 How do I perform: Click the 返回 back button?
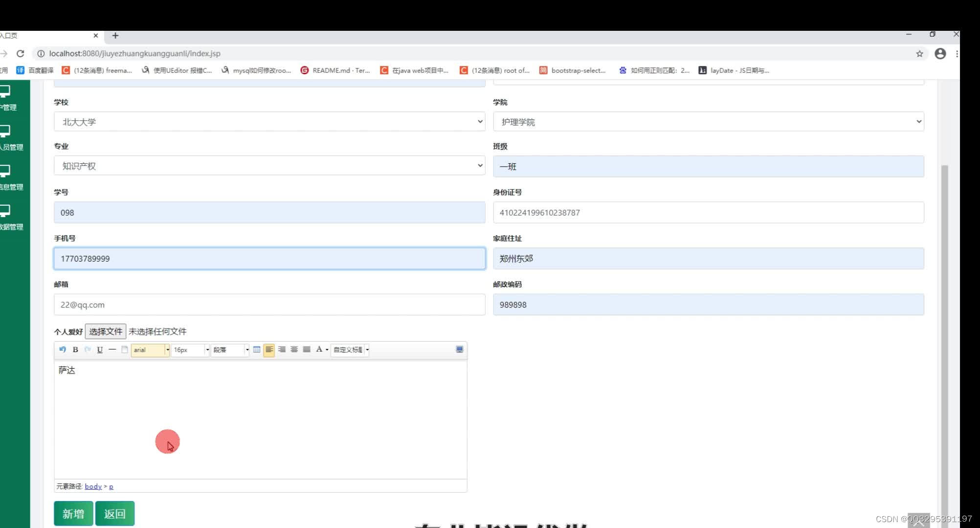click(x=114, y=513)
